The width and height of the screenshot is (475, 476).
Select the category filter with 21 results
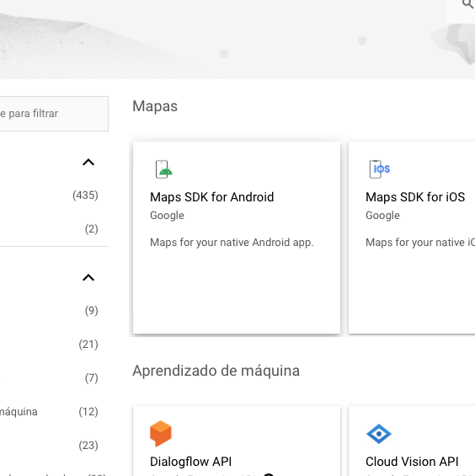click(x=51, y=345)
